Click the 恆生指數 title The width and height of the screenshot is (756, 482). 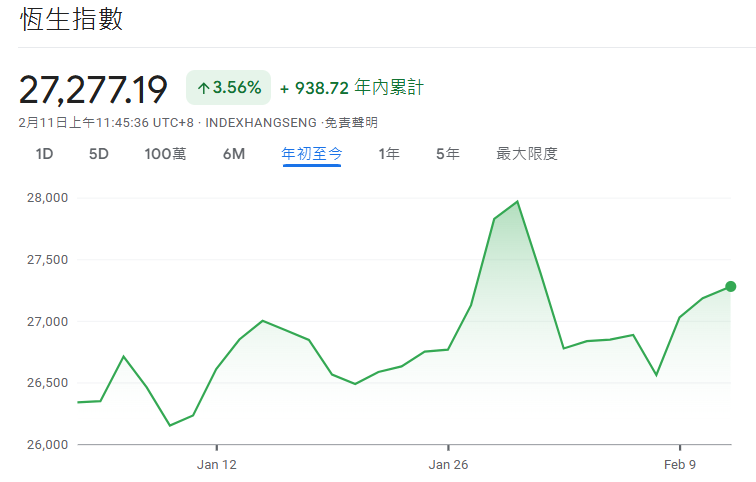[71, 20]
